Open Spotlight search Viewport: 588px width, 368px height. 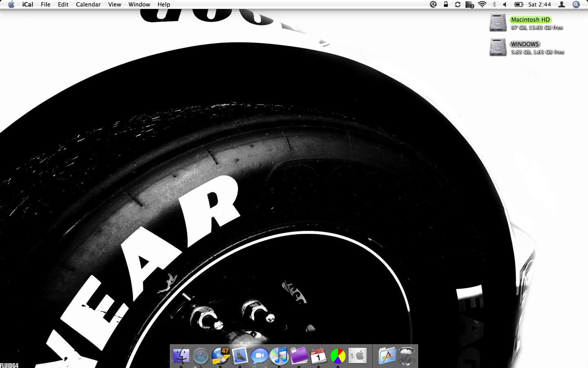click(576, 4)
